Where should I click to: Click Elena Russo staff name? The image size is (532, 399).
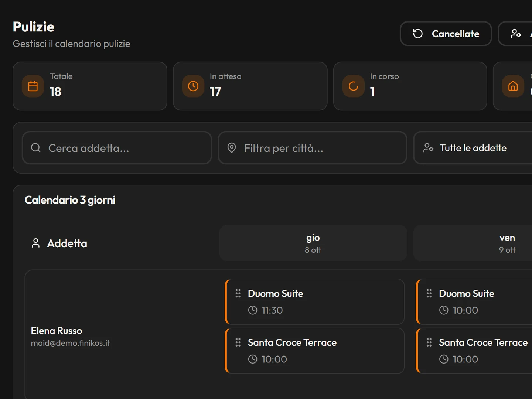pyautogui.click(x=57, y=331)
